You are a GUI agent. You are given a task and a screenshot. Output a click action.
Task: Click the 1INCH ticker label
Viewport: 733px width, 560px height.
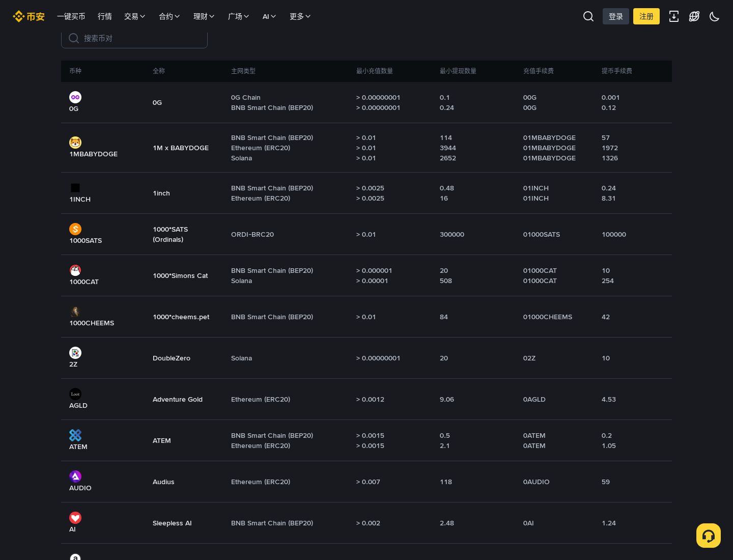point(80,199)
